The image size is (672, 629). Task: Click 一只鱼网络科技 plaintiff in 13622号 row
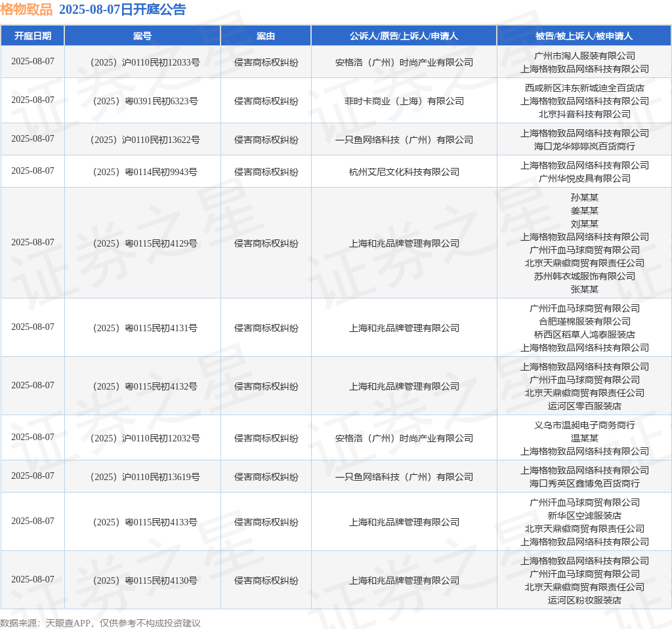(404, 140)
